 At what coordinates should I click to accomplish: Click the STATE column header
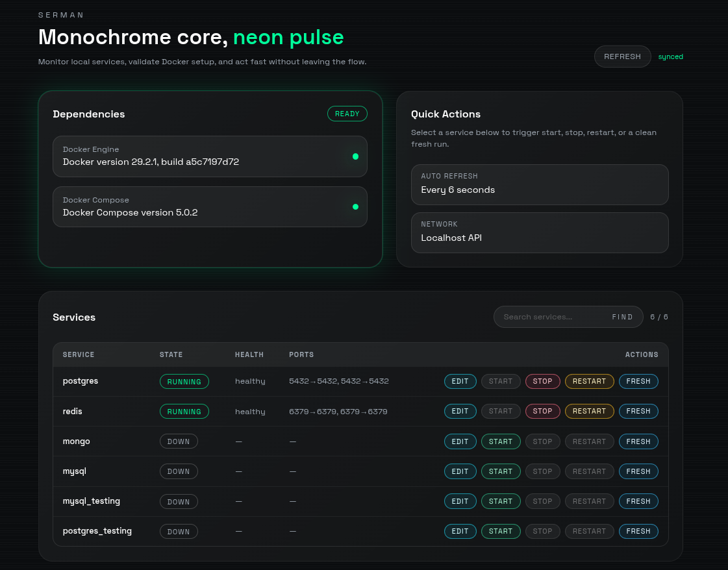coord(171,354)
